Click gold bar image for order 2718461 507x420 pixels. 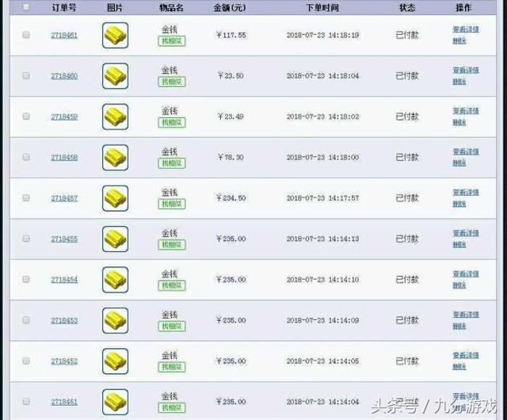pos(115,36)
